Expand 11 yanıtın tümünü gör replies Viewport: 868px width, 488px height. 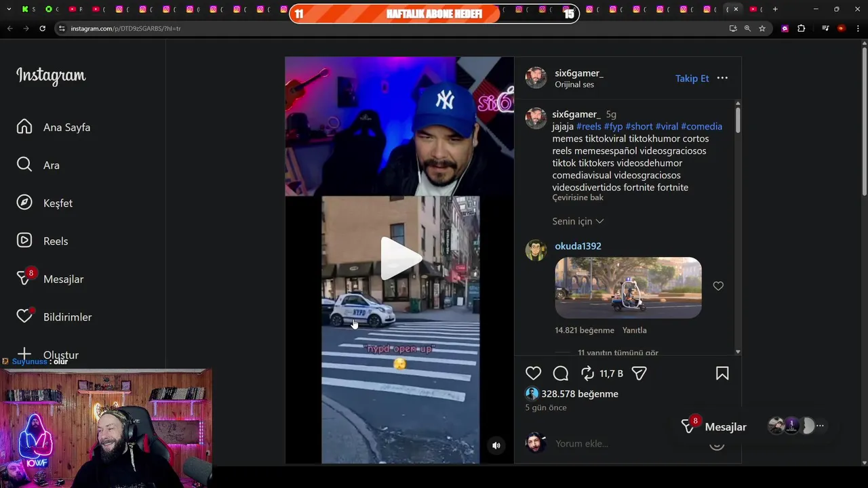coord(618,352)
